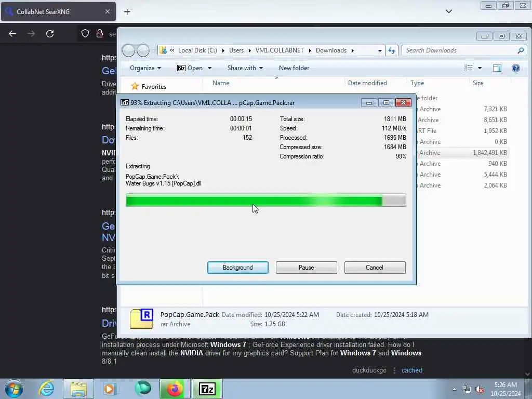532x399 pixels.
Task: Select the Favorites item in navigation pane
Action: click(x=149, y=87)
